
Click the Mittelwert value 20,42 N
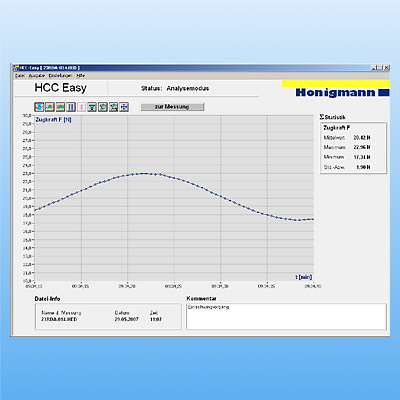click(362, 138)
